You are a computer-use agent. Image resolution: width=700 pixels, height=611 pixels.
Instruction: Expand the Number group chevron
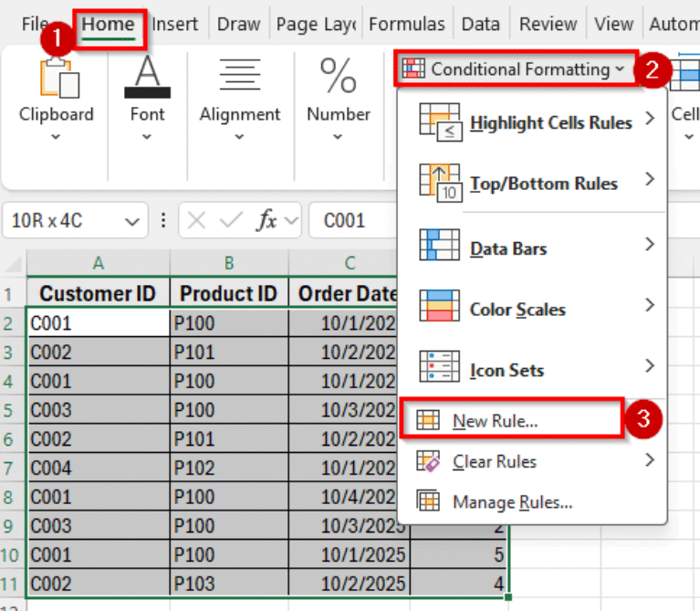(338, 137)
